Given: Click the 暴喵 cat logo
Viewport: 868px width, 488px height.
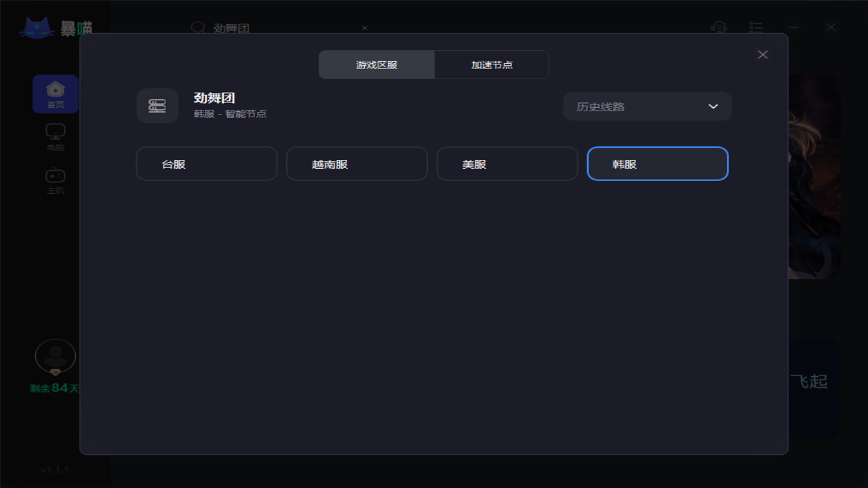Looking at the screenshot, I should click(x=56, y=27).
